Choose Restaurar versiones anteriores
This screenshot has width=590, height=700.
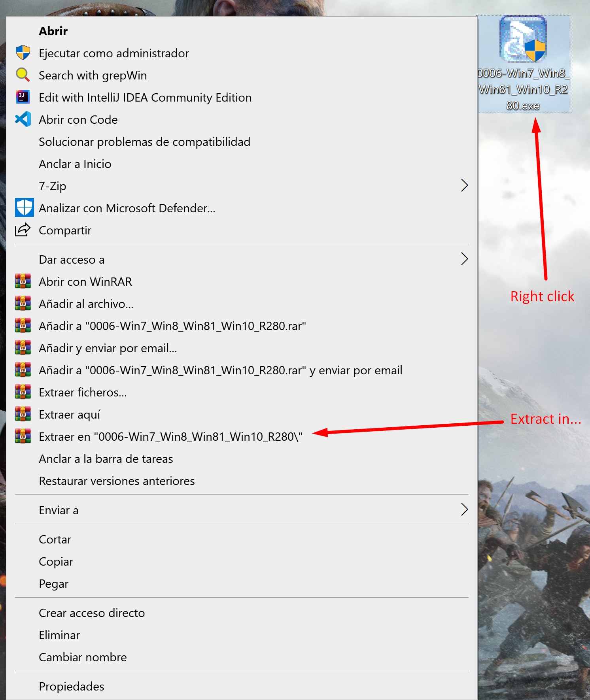(x=242, y=481)
